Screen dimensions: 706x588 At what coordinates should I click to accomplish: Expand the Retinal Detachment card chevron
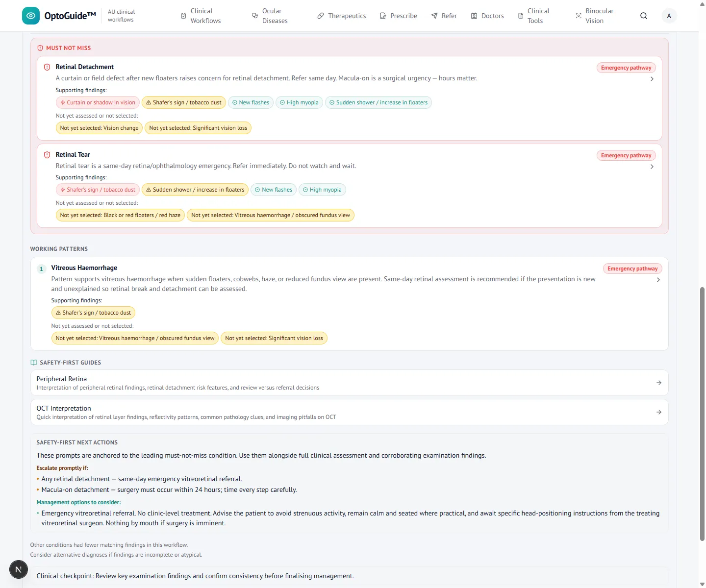coord(652,79)
